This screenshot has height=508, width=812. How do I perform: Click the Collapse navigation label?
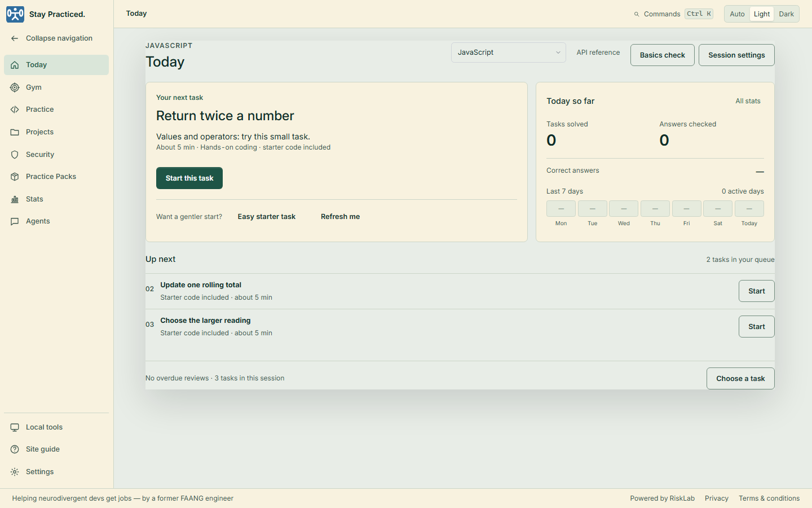(x=59, y=38)
